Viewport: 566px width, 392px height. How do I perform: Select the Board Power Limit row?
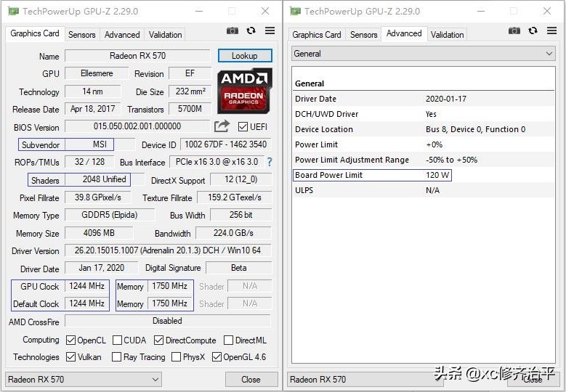(424, 175)
